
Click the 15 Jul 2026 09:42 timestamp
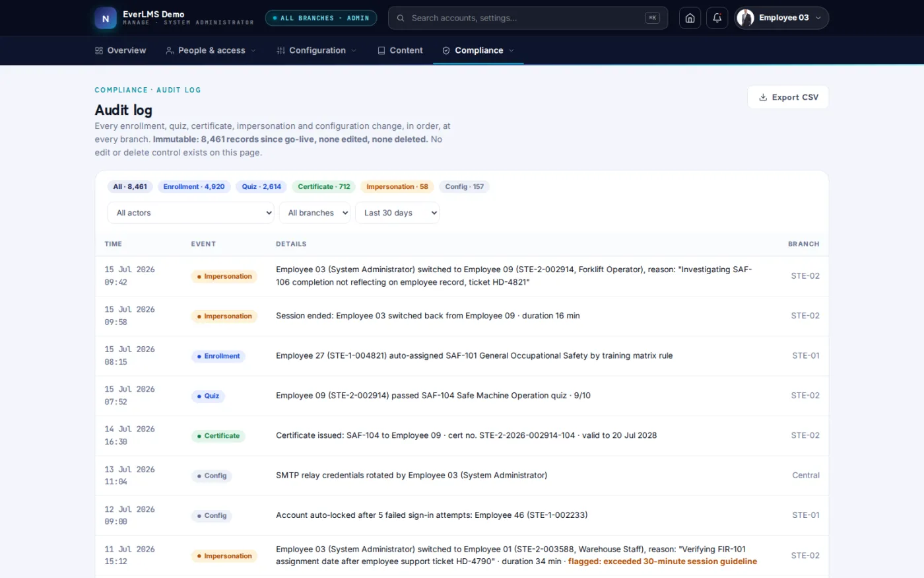[x=129, y=276]
